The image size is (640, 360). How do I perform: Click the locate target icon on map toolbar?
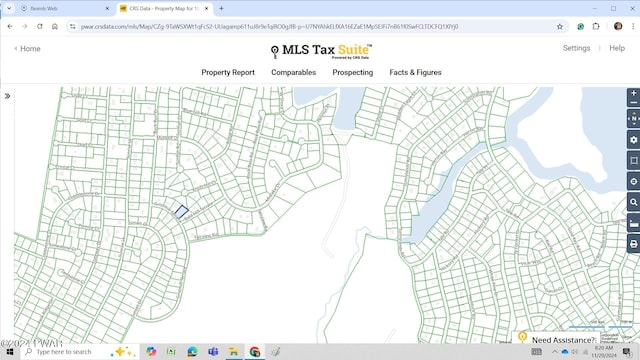[633, 181]
